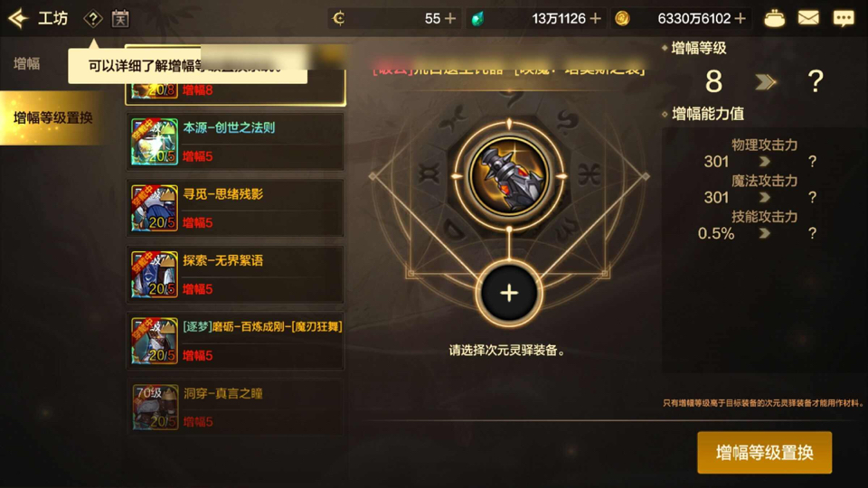This screenshot has height=488, width=868.
Task: Select the 增幅等级置换 side tab
Action: point(52,117)
